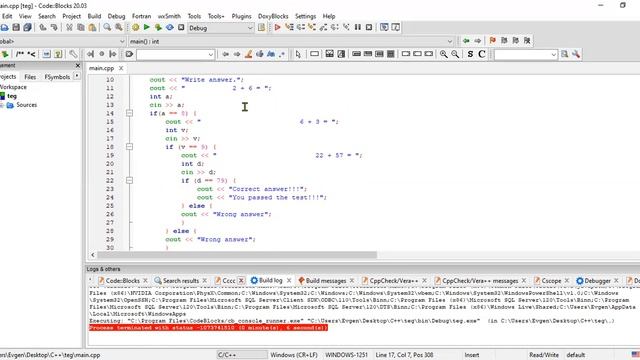Click the Jump forward arrow
This screenshot has height=360, width=640.
tap(478, 41)
